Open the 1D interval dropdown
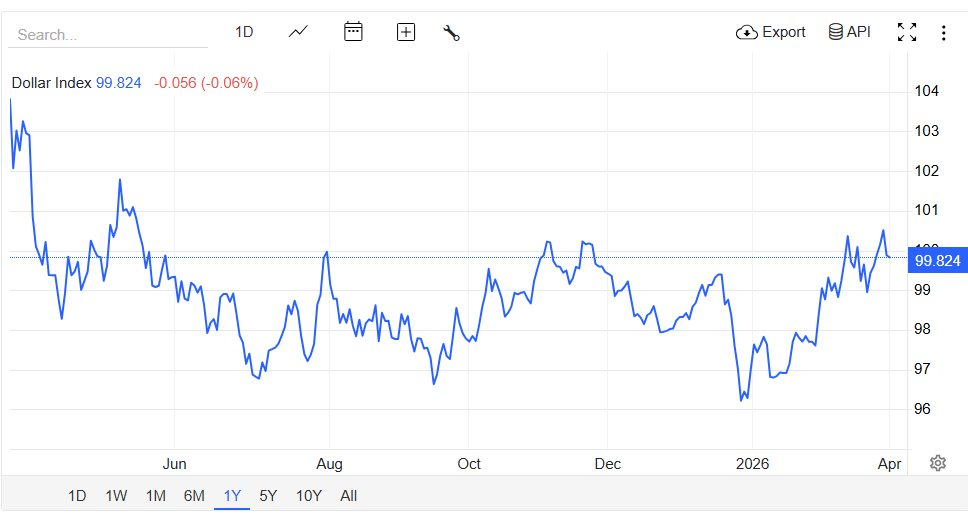 (x=244, y=32)
